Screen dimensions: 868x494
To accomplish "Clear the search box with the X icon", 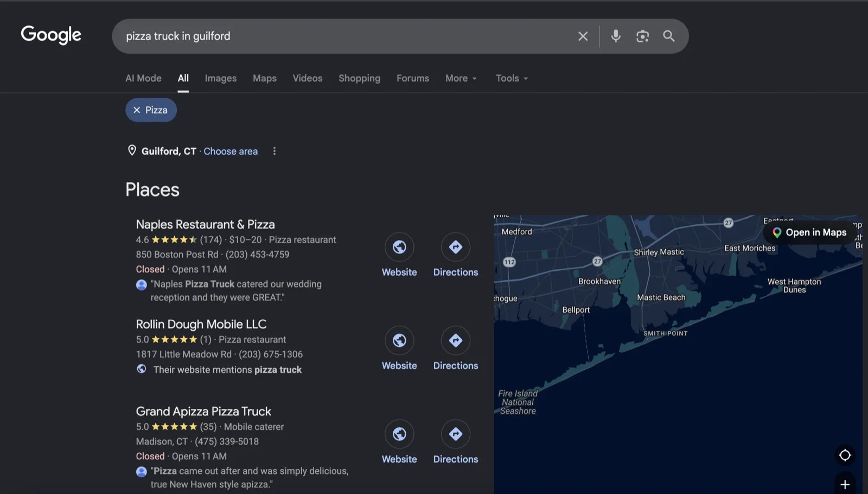I will pyautogui.click(x=583, y=36).
